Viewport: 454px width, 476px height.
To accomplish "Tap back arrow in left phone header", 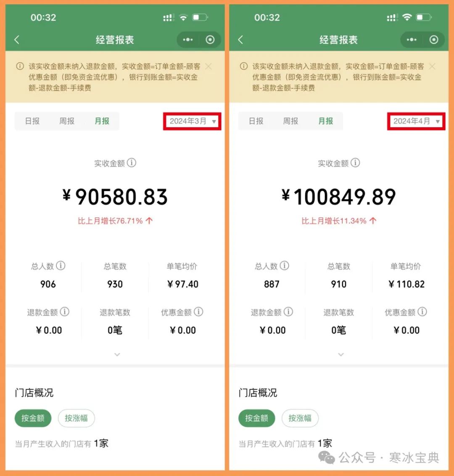I will 17,40.
